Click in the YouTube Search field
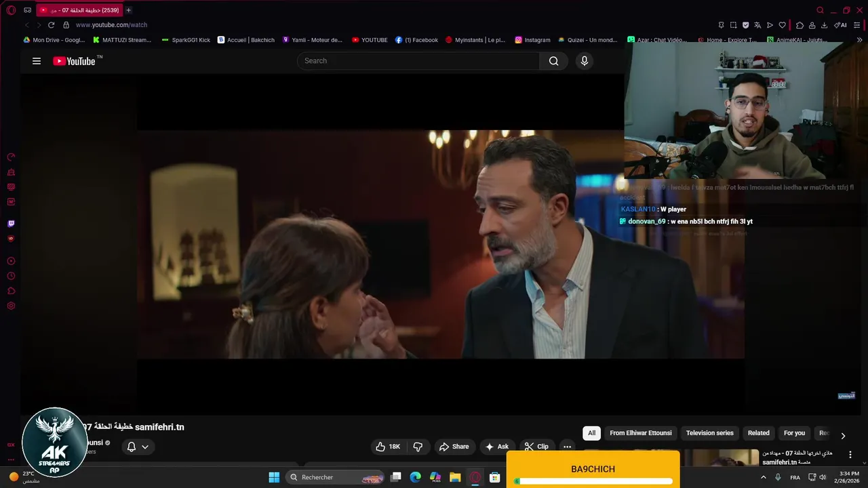868x488 pixels. point(418,61)
